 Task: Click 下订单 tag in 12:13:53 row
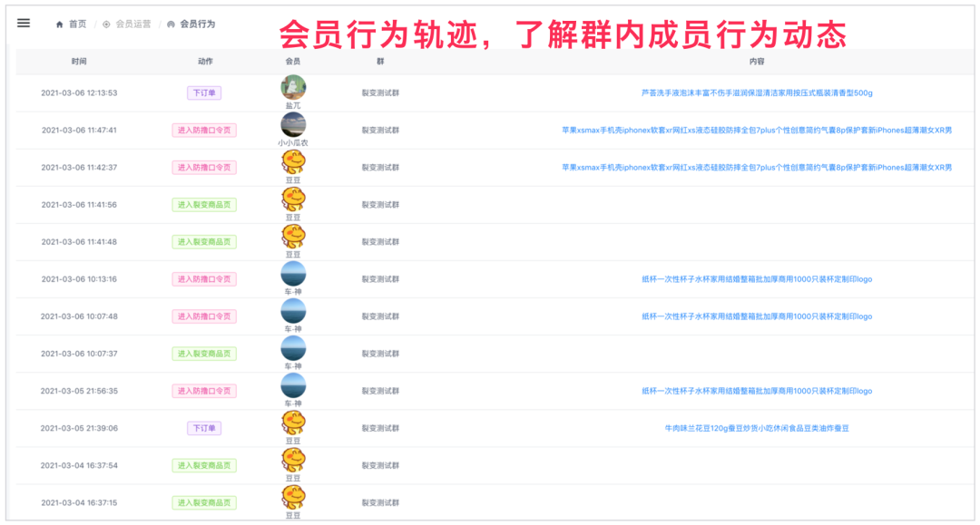[x=204, y=93]
